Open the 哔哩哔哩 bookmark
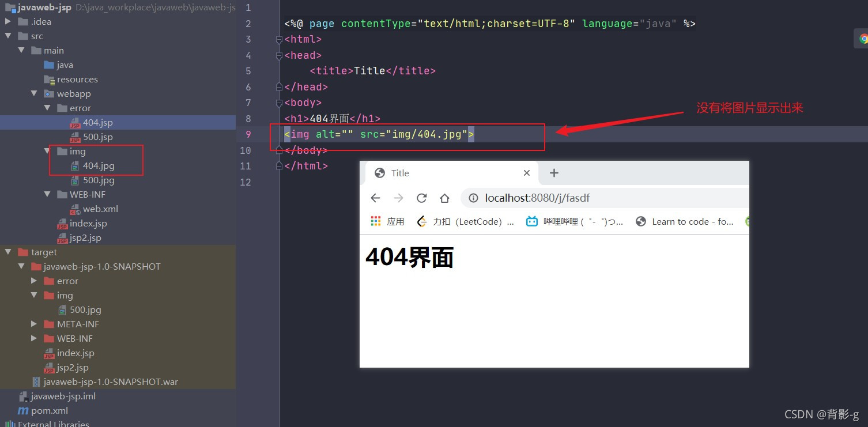Screen dimensions: 868x427 click(575, 222)
